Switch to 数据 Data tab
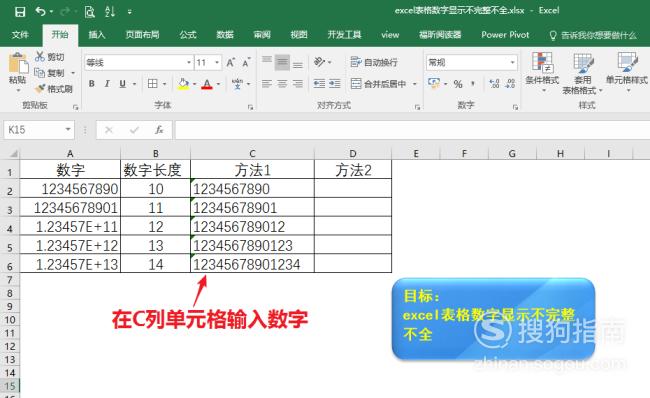 click(225, 35)
